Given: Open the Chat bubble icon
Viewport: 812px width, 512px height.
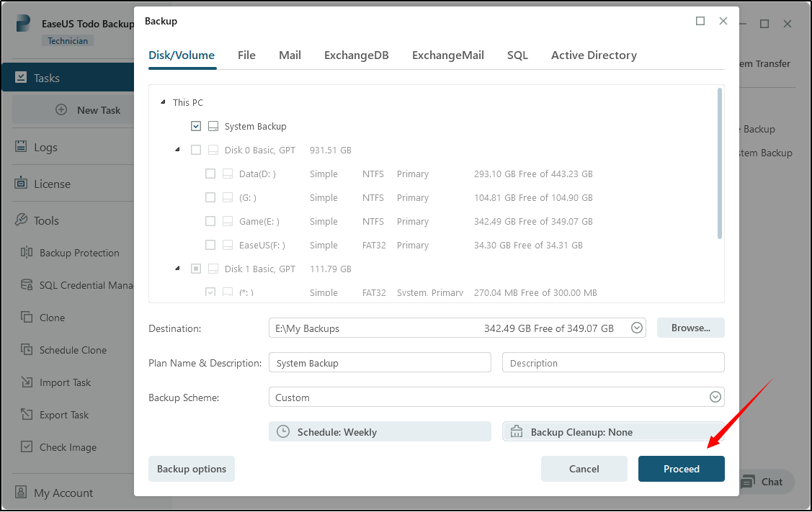Looking at the screenshot, I should (748, 482).
